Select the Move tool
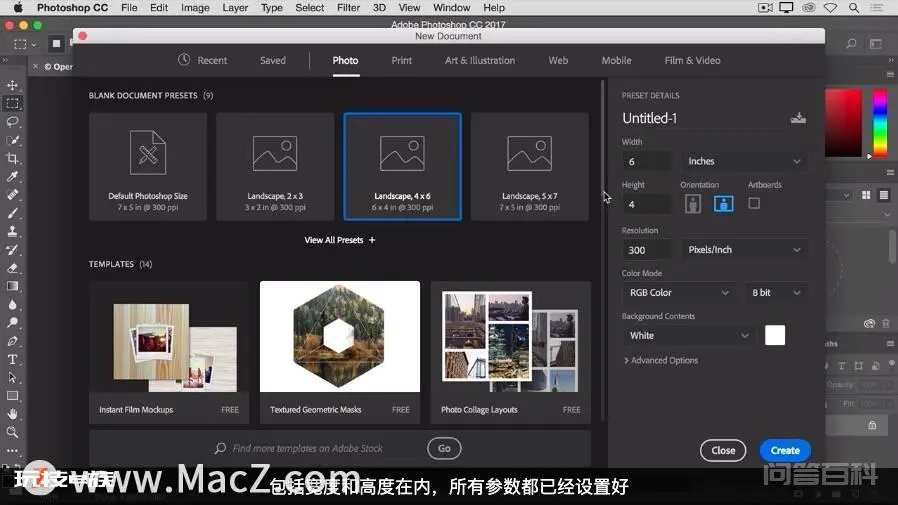The width and height of the screenshot is (898, 505). tap(12, 85)
